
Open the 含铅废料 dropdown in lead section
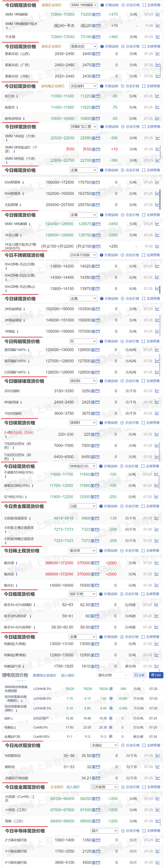tap(83, 86)
